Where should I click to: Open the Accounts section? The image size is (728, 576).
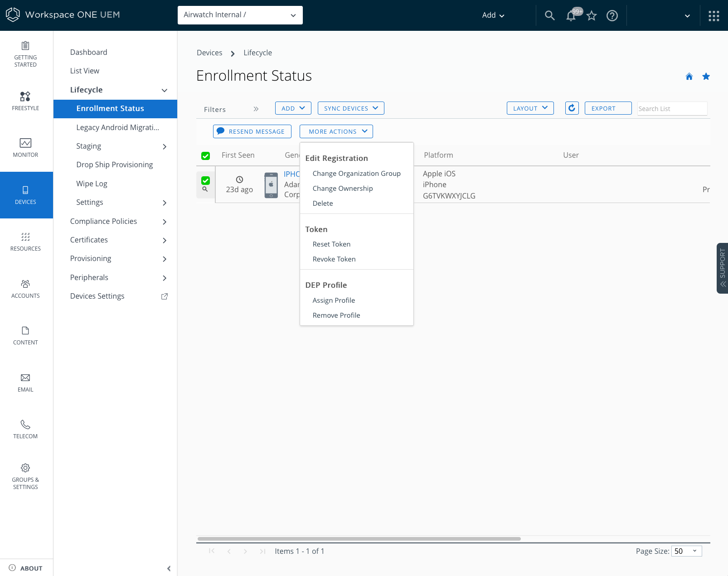[x=25, y=289]
